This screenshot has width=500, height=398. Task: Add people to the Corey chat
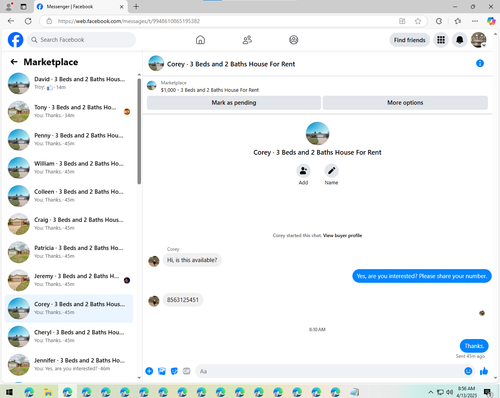(x=303, y=171)
